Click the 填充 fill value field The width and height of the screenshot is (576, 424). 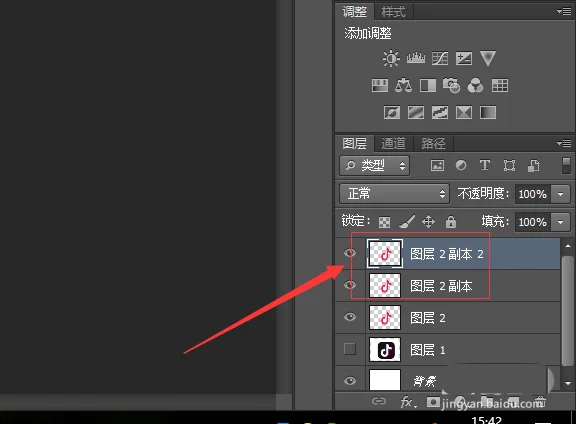point(532,222)
